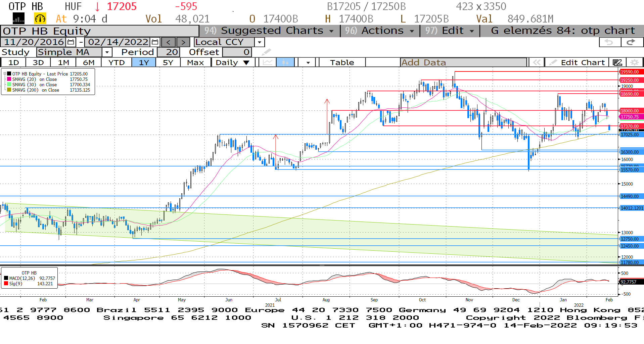Open the end date calendar picker

pos(155,42)
